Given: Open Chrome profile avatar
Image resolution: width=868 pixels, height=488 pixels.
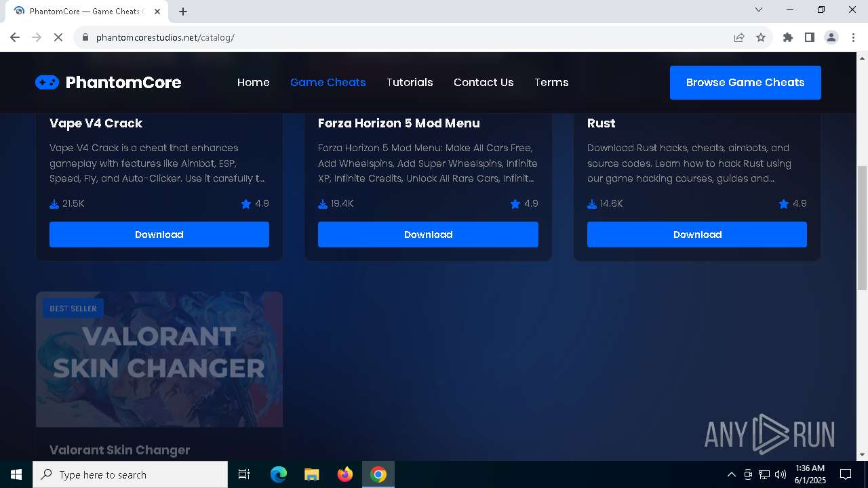Looking at the screenshot, I should click(x=831, y=37).
